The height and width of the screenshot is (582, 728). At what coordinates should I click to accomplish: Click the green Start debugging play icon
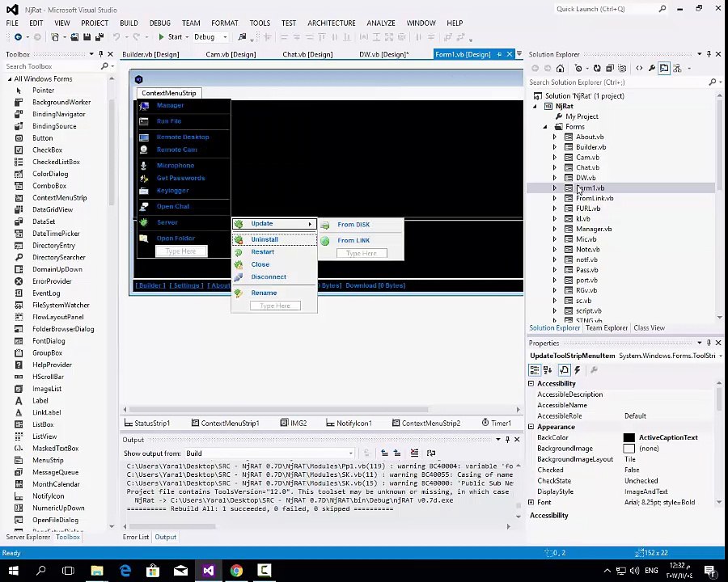click(161, 36)
